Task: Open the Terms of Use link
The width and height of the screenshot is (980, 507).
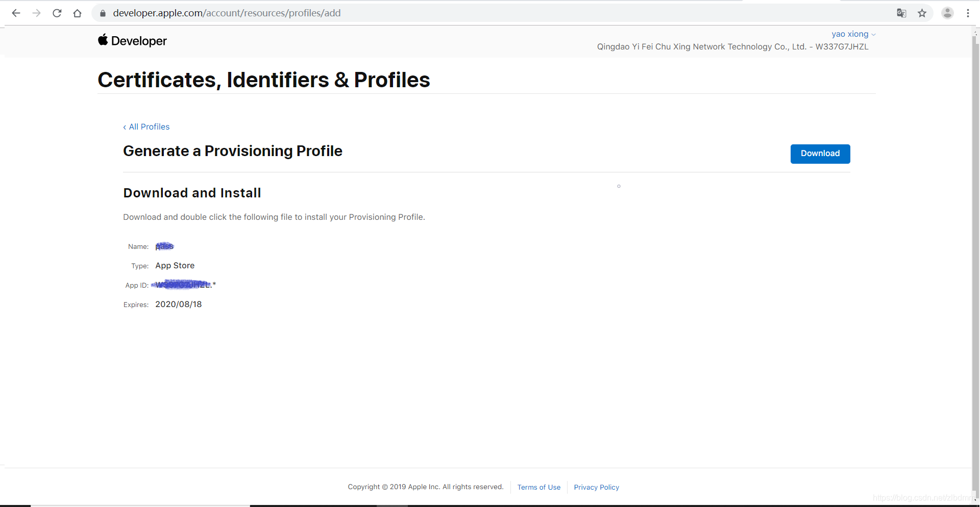Action: 539,487
